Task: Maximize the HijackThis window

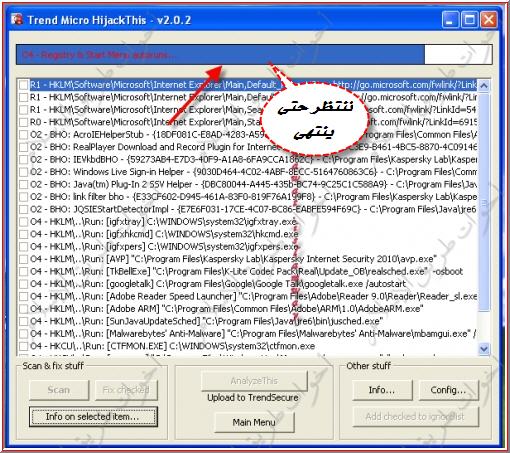Action: point(470,20)
